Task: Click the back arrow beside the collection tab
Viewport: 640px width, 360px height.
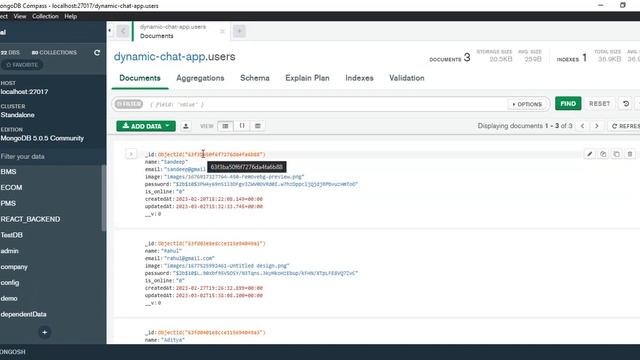Action: 123,31
